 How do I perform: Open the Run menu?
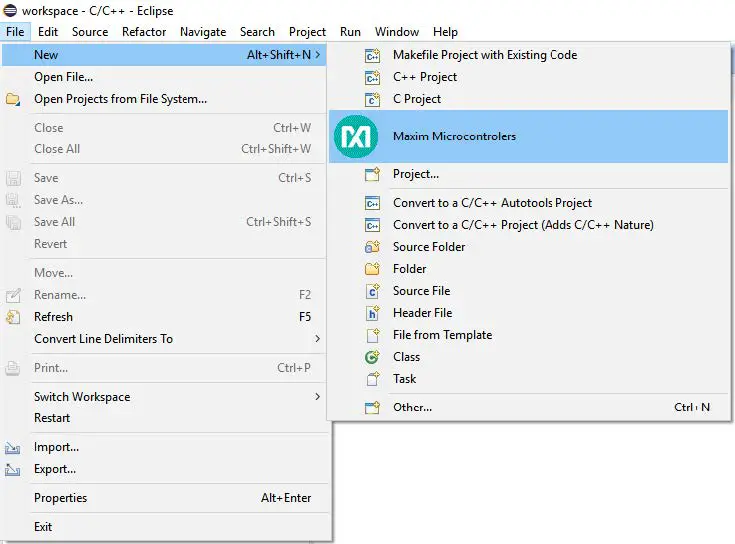(x=350, y=32)
